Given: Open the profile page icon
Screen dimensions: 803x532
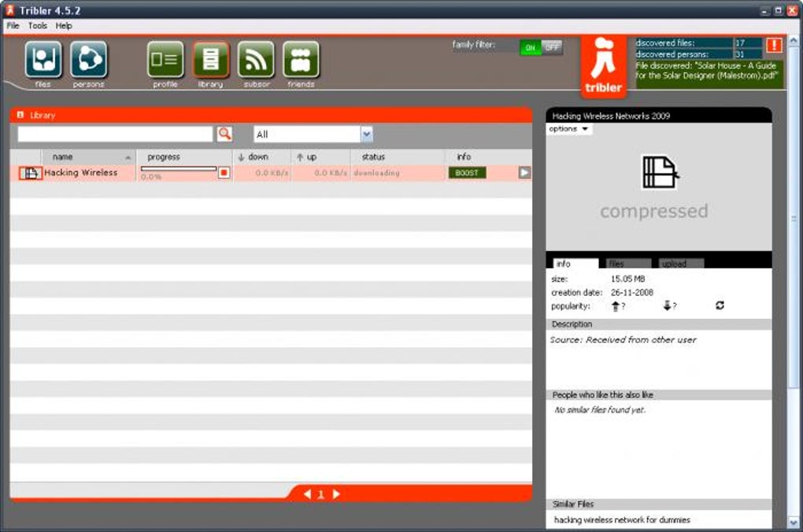Looking at the screenshot, I should click(x=165, y=59).
